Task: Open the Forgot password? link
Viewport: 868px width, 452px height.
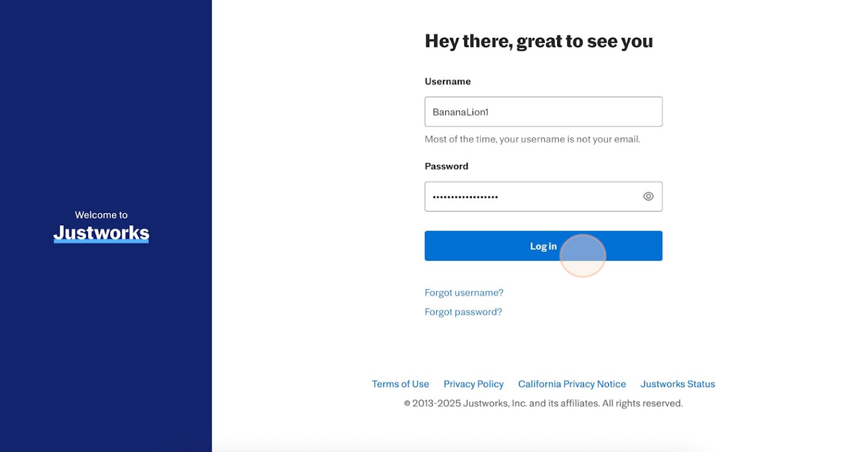Action: coord(463,312)
